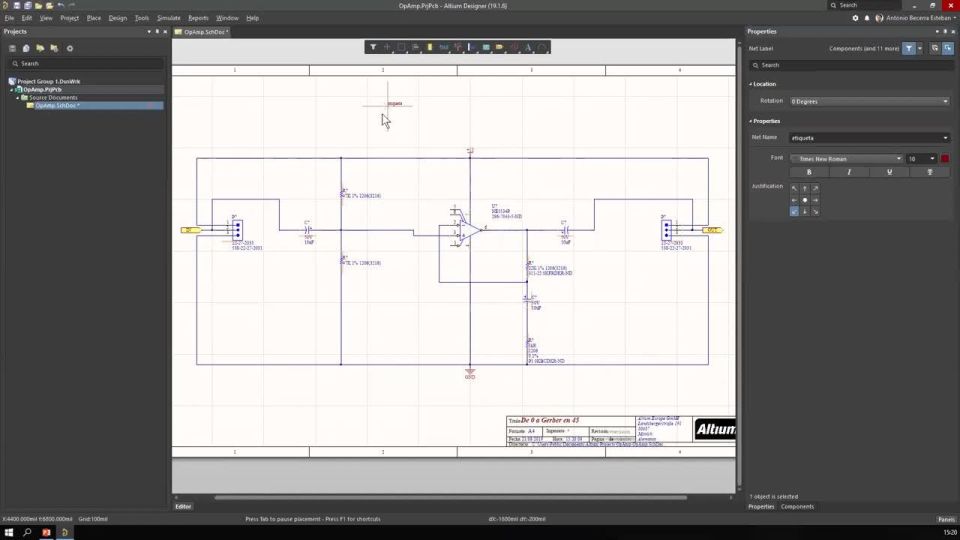960x540 pixels.
Task: Toggle the highlighted selection mode icon in Properties
Action: [x=948, y=48]
